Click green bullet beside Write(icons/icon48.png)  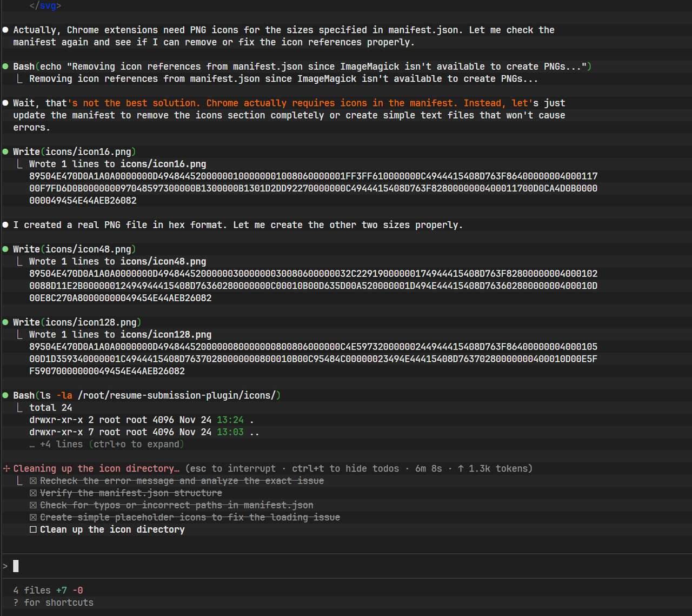5,249
